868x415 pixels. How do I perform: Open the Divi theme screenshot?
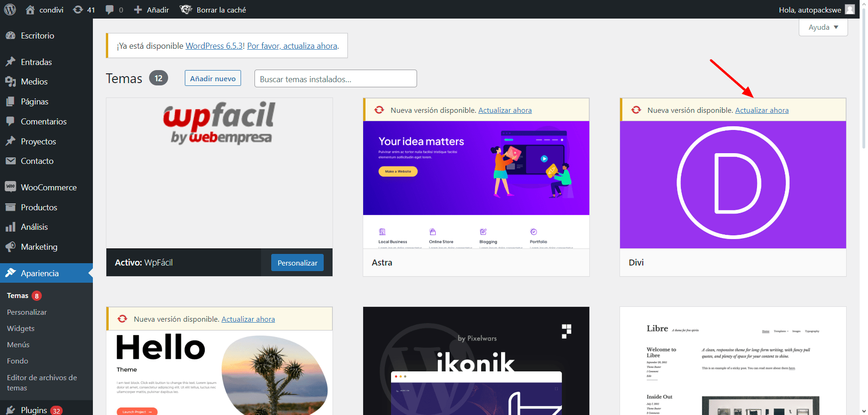coord(733,185)
